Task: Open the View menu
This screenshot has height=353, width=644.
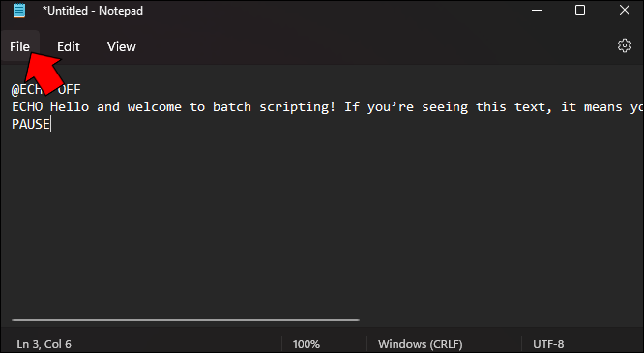Action: pos(122,46)
